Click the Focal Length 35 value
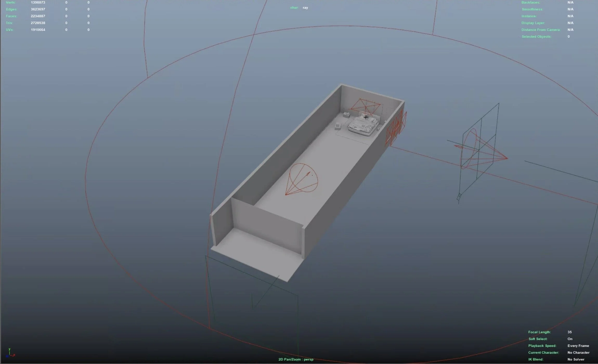 pyautogui.click(x=569, y=332)
